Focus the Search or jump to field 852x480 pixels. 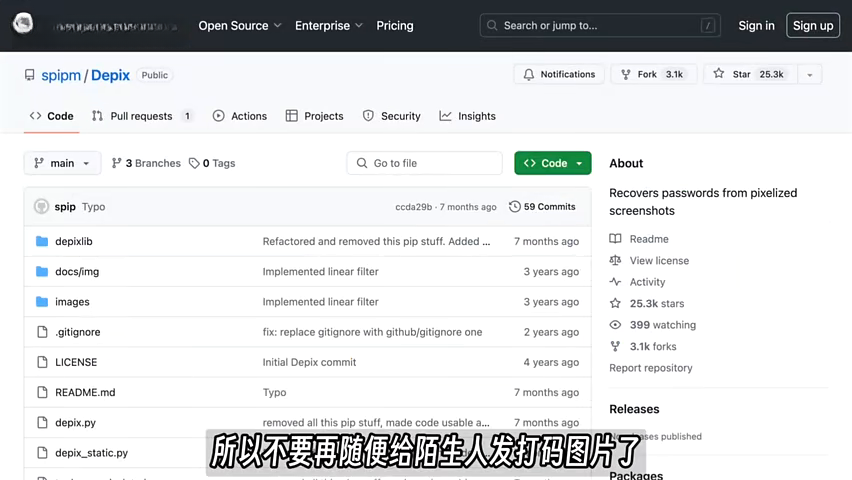(600, 26)
